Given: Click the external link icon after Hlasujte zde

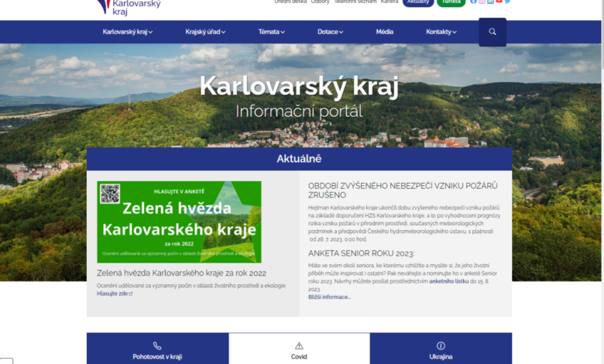Looking at the screenshot, I should [x=131, y=294].
